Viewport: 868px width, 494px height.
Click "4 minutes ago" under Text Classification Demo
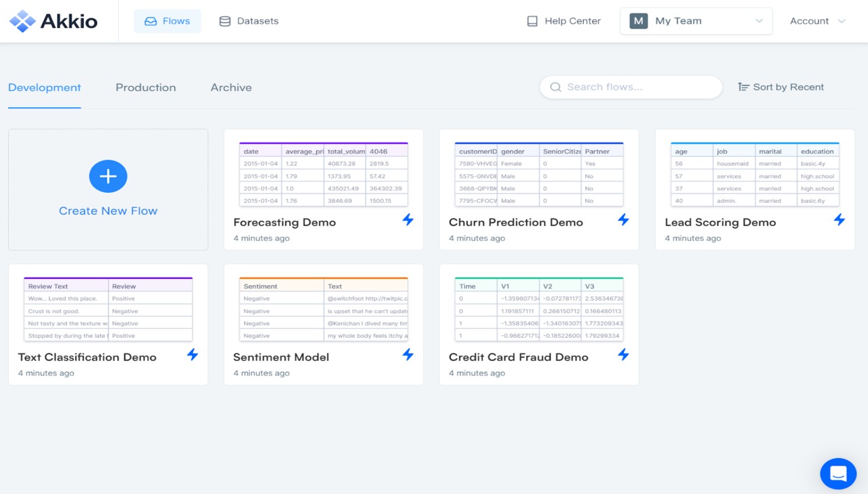(46, 373)
